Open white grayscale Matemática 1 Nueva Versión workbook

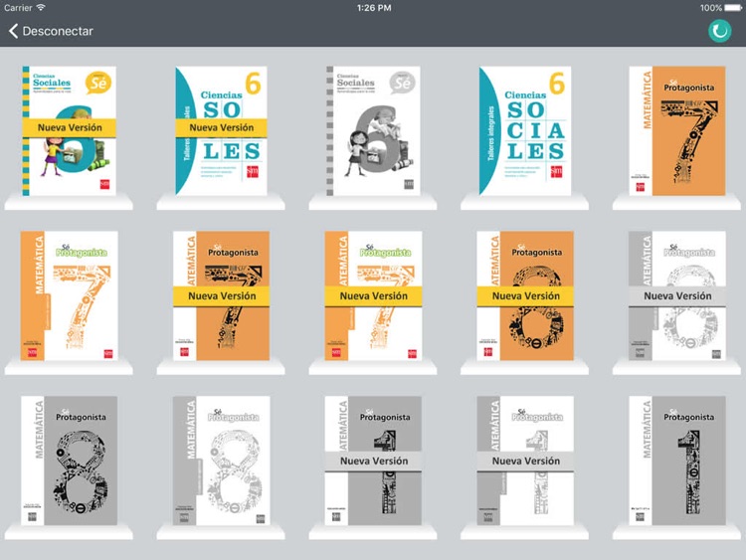(x=525, y=461)
